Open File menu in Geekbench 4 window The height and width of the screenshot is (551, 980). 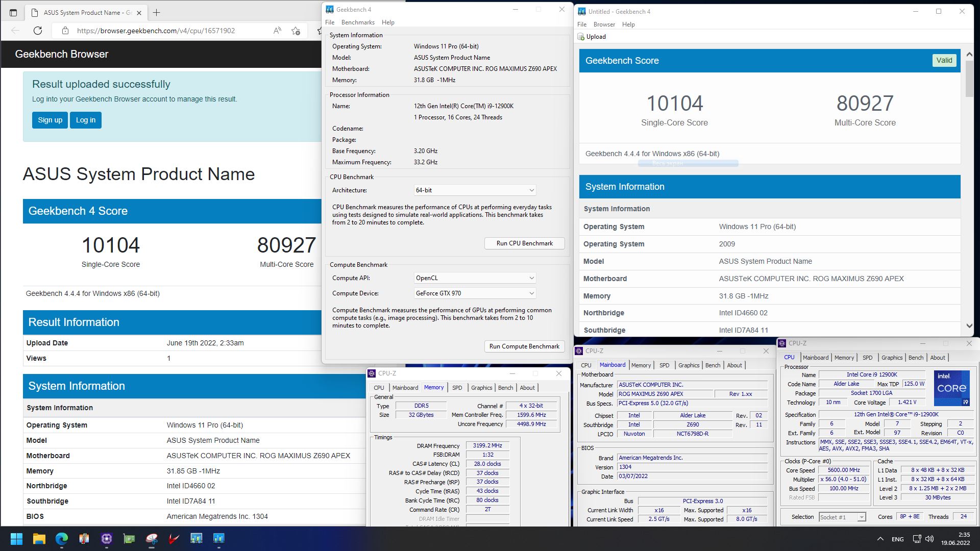pyautogui.click(x=330, y=22)
